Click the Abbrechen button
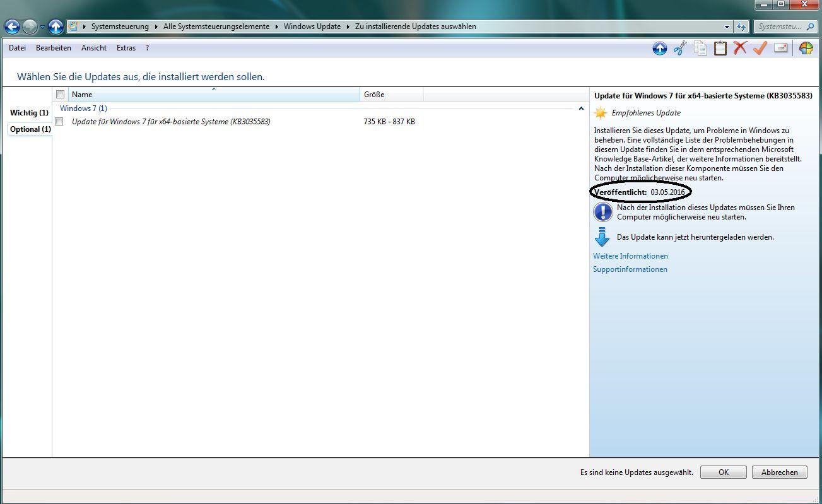Screen dimensions: 822x504 click(779, 472)
